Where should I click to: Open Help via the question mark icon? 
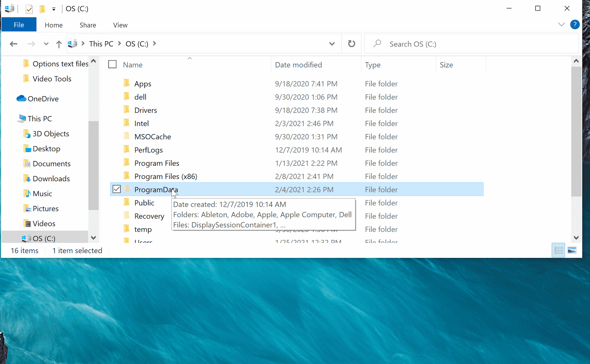click(575, 24)
